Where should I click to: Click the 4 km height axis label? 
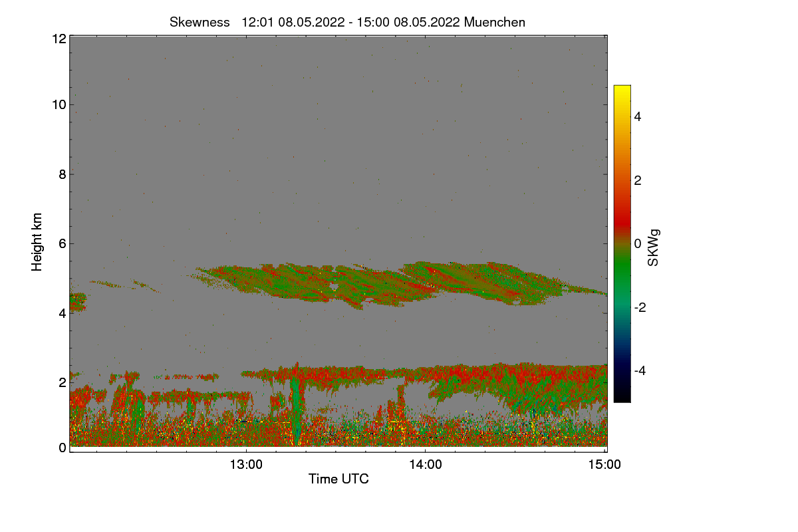point(63,313)
